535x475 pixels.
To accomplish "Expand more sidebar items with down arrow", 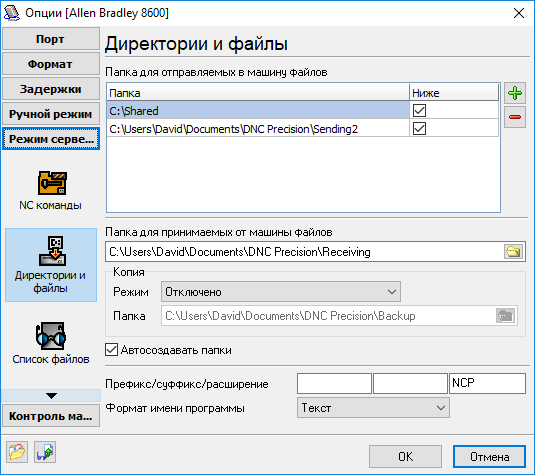I will click(x=51, y=396).
